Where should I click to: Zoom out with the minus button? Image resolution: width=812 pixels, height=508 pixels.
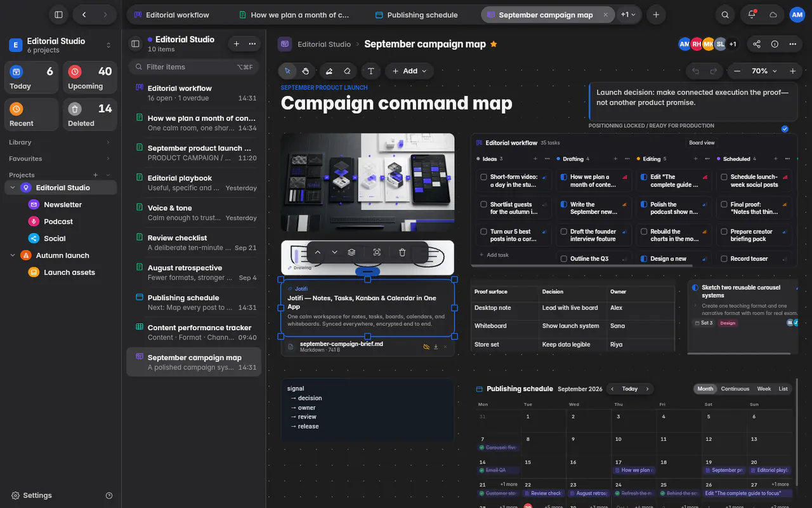coord(737,71)
